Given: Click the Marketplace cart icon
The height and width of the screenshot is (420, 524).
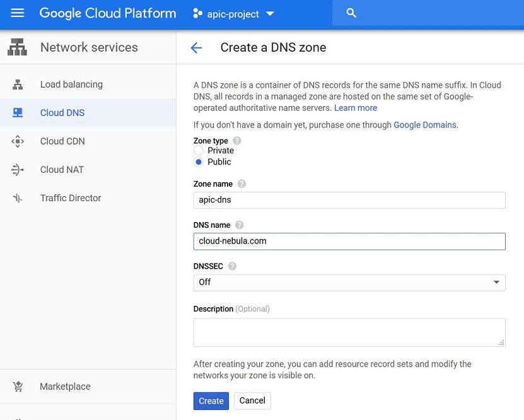Looking at the screenshot, I should [x=18, y=387].
